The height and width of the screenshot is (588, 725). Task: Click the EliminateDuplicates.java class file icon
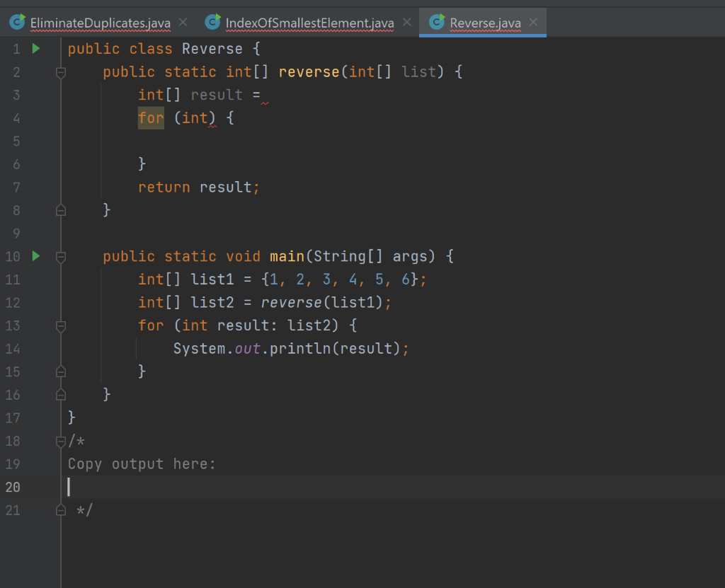pyautogui.click(x=18, y=22)
